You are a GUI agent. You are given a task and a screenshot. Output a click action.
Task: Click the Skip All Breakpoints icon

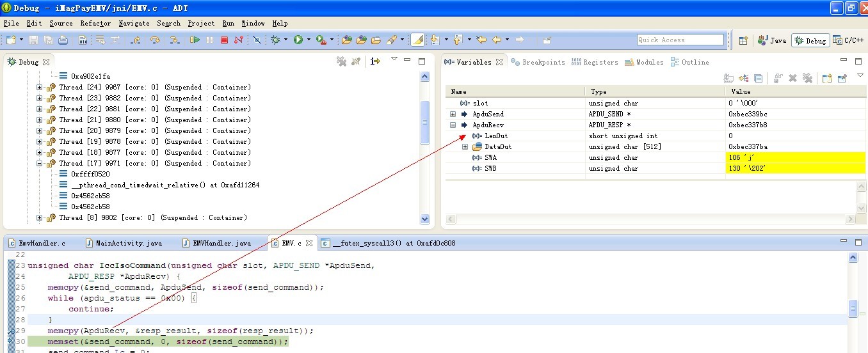[256, 40]
